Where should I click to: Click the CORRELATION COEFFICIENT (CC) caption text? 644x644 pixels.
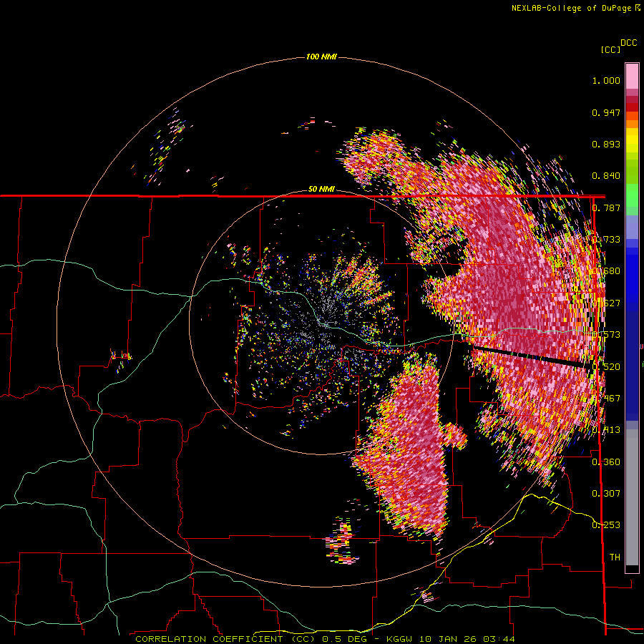click(x=225, y=639)
